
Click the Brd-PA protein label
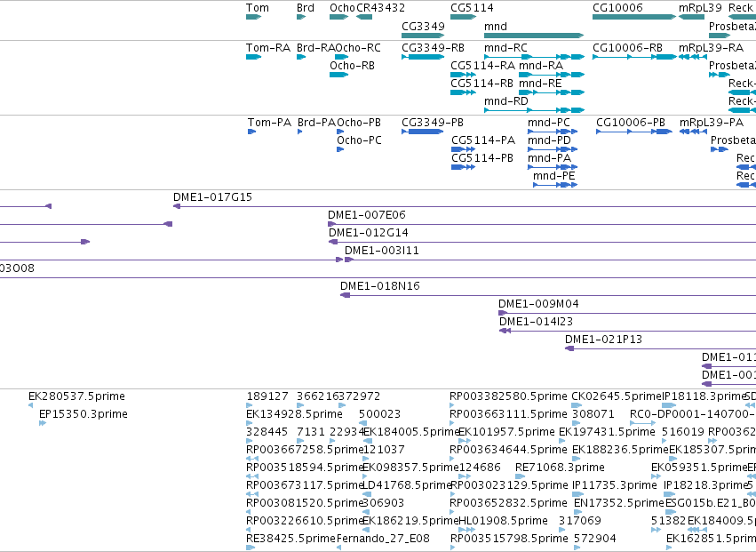pyautogui.click(x=316, y=123)
